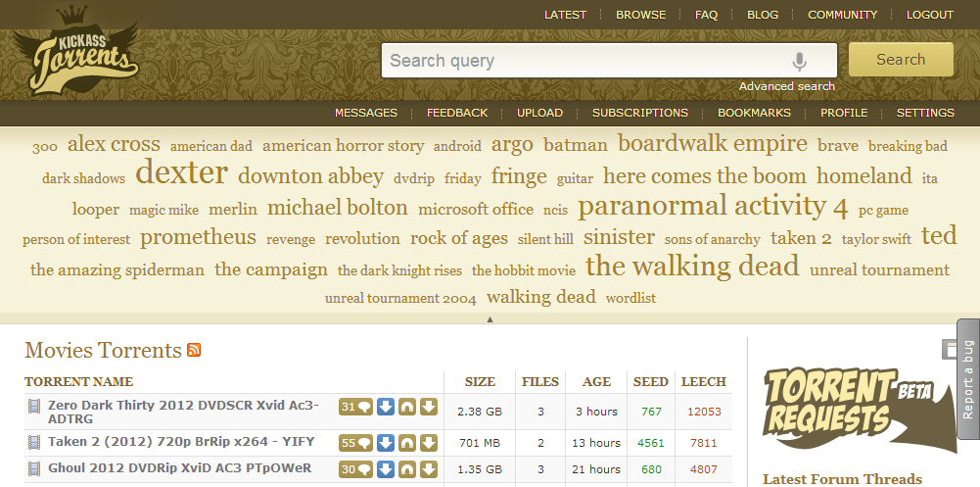Select the 'unreal tournament 2004' tag

pyautogui.click(x=400, y=298)
